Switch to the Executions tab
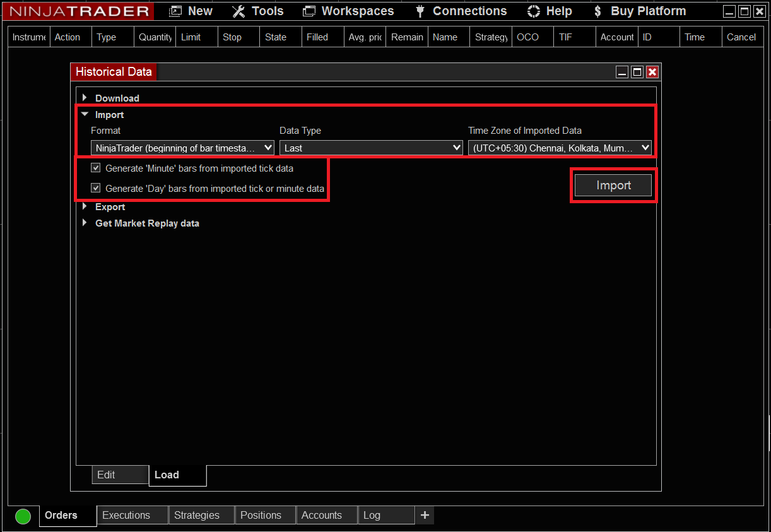Screen dimensions: 771x532 pyautogui.click(x=132, y=515)
